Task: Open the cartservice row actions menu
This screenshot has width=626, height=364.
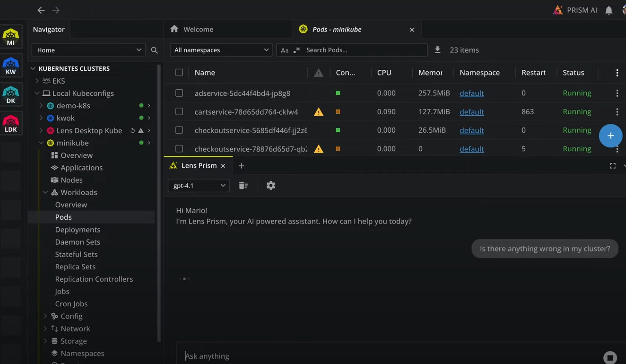Action: (x=617, y=112)
